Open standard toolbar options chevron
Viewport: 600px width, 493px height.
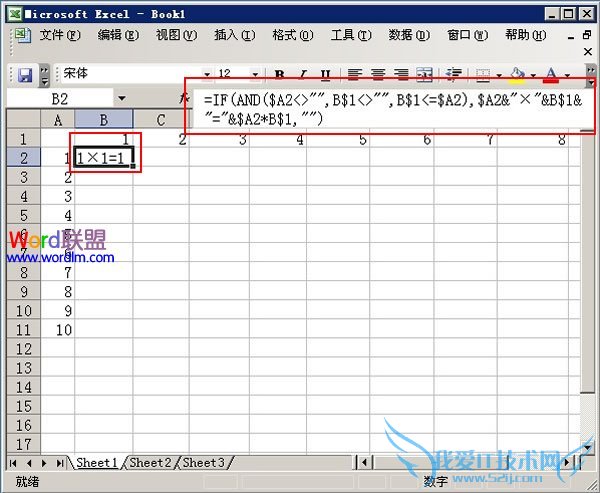pyautogui.click(x=44, y=75)
